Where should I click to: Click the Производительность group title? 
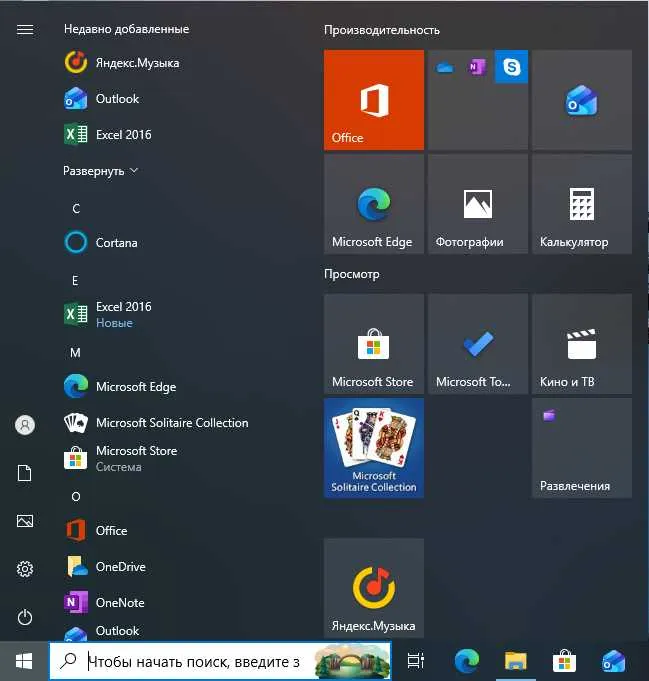pos(382,30)
